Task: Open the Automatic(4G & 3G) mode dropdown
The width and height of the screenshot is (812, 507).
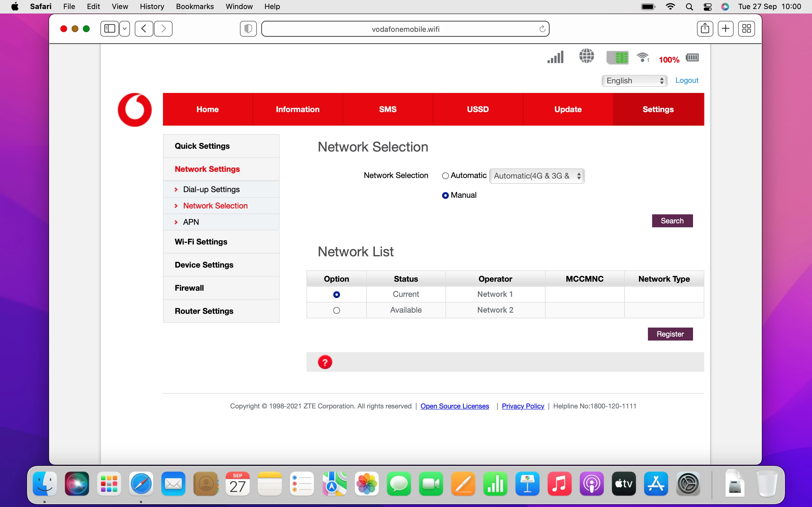Action: [537, 175]
